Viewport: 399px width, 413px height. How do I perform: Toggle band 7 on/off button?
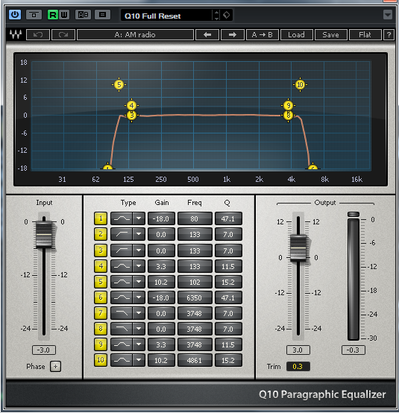click(100, 313)
